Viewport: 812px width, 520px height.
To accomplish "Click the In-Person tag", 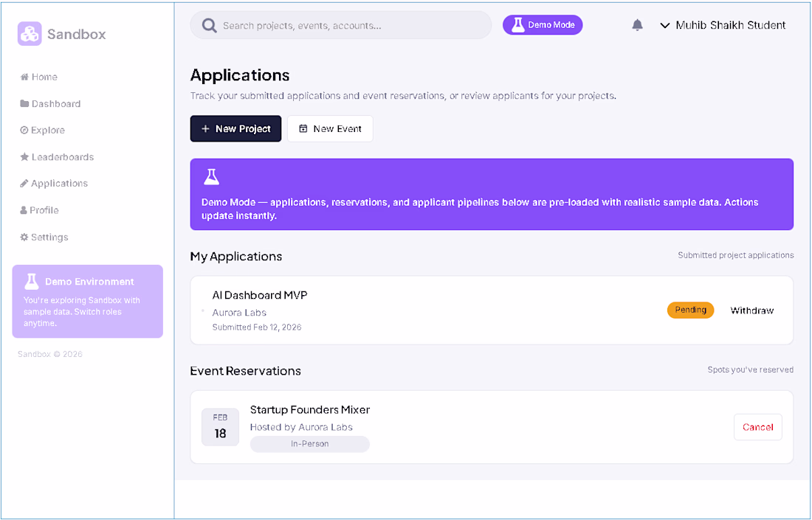I will [x=310, y=444].
